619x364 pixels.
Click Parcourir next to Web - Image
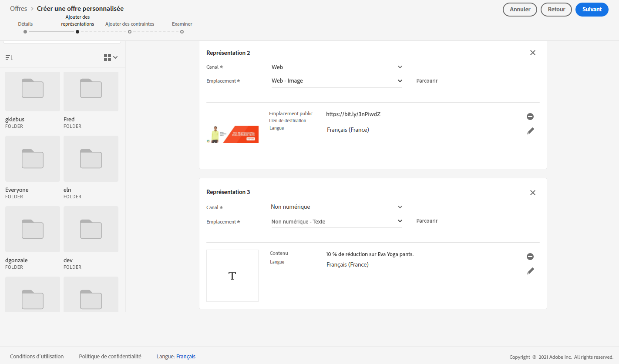click(427, 81)
